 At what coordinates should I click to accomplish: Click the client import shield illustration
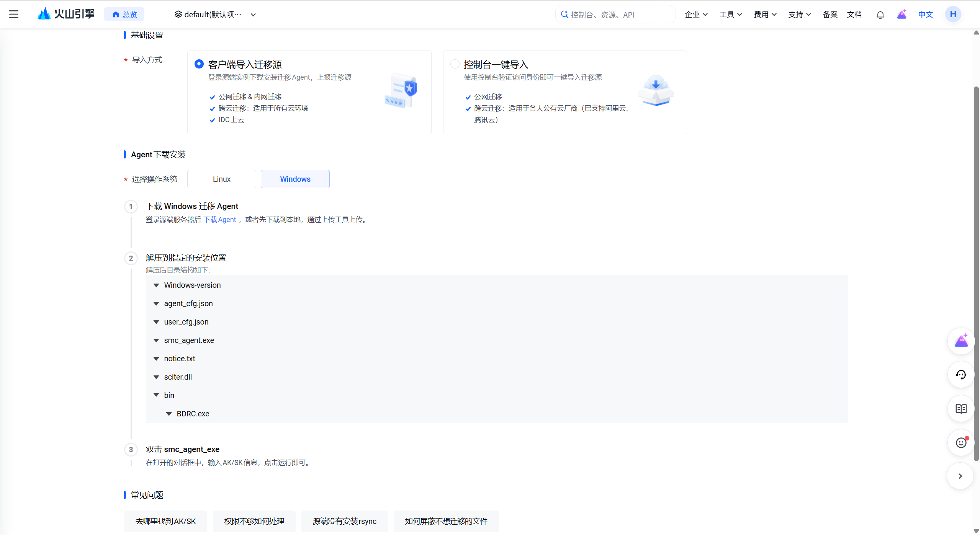pyautogui.click(x=401, y=91)
